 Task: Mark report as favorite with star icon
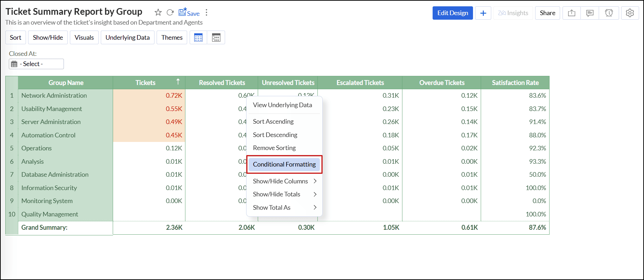pos(158,13)
